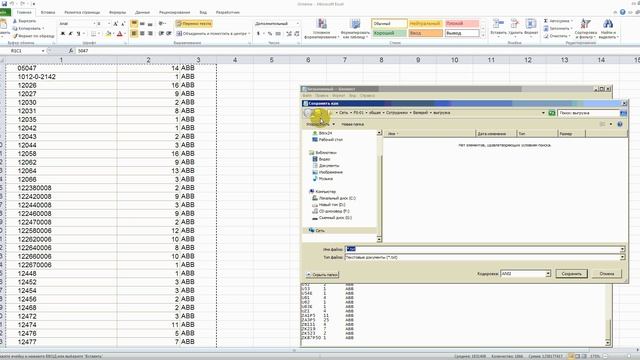
Task: Click the Undo arrow in Excel title bar
Action: tap(12, 4)
